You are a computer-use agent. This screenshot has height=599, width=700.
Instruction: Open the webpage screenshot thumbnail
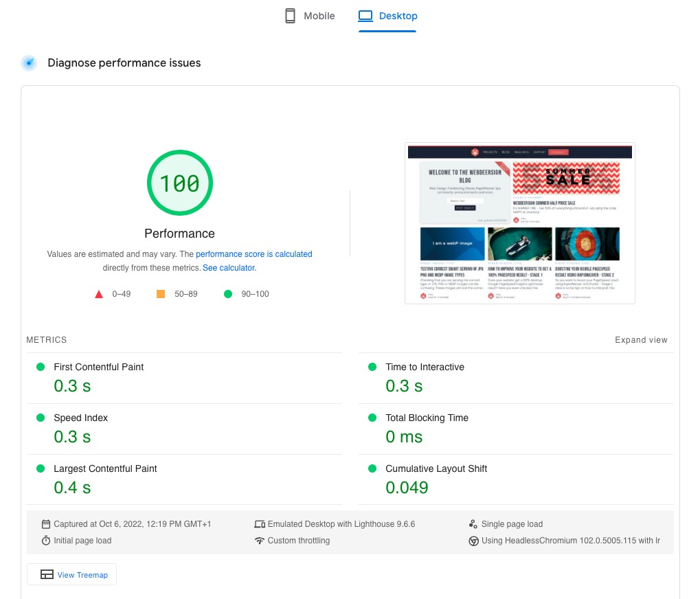(x=519, y=223)
